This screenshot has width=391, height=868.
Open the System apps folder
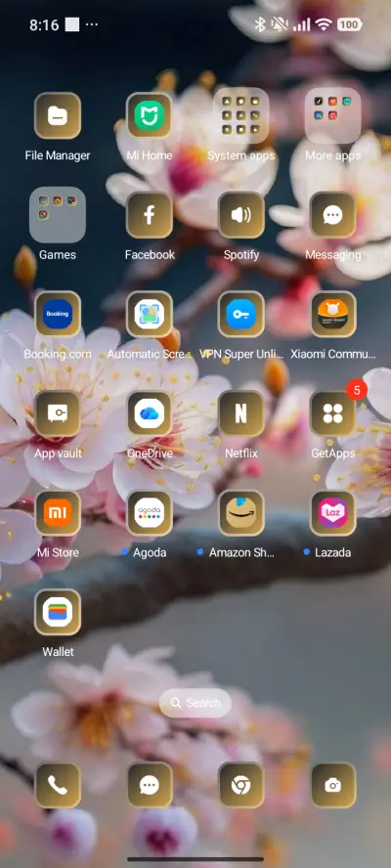(x=240, y=115)
